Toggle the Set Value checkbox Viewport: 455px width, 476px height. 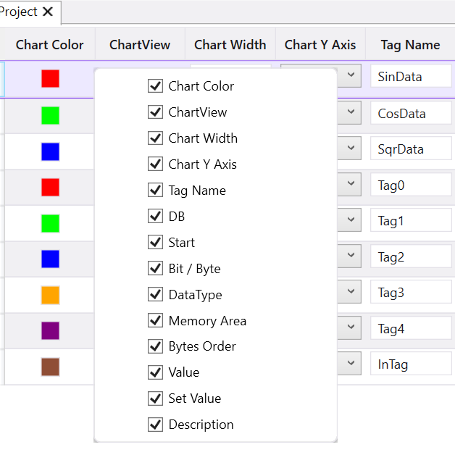156,398
